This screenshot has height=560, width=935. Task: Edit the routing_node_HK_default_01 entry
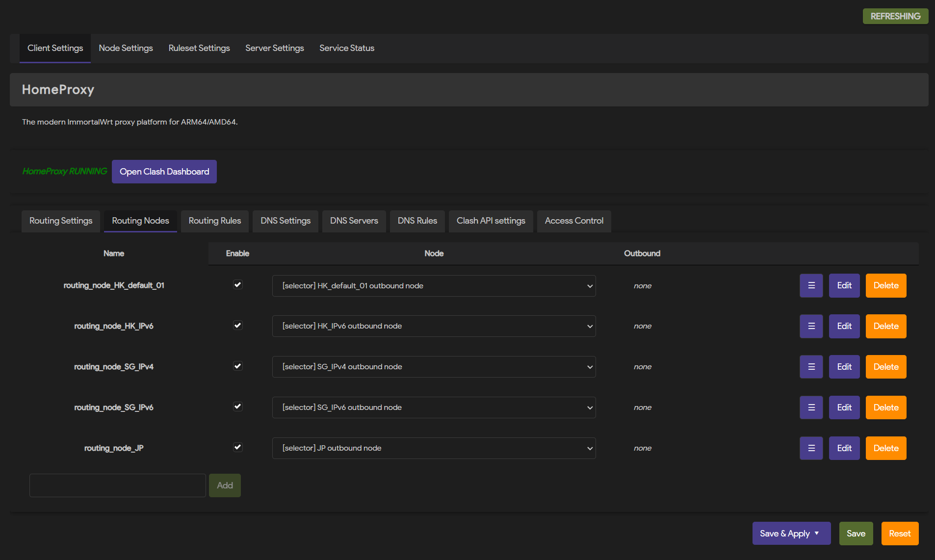(x=844, y=285)
